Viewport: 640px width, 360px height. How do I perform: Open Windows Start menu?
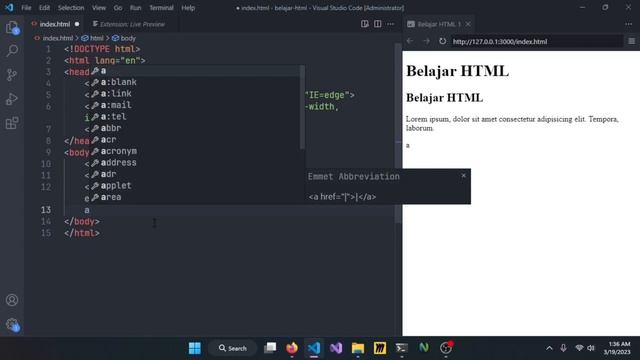tap(195, 348)
